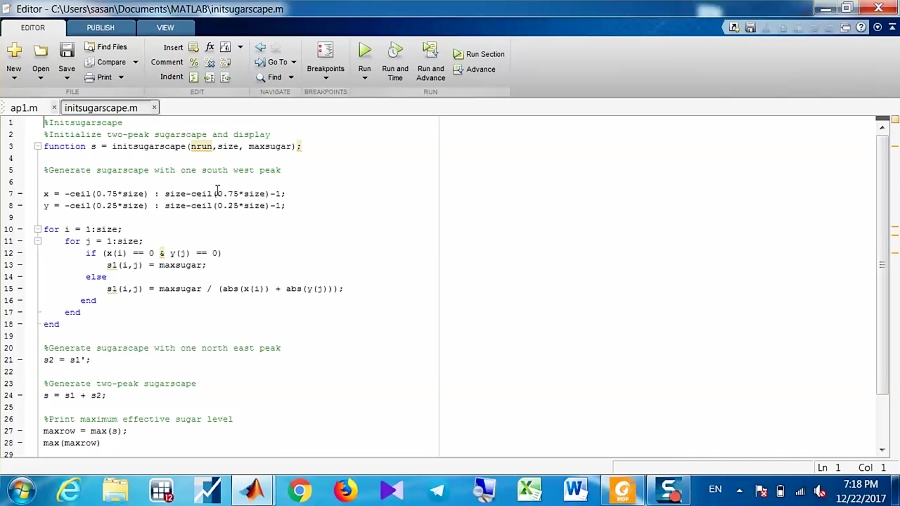Expand the Find dropdown arrow

pyautogui.click(x=291, y=77)
